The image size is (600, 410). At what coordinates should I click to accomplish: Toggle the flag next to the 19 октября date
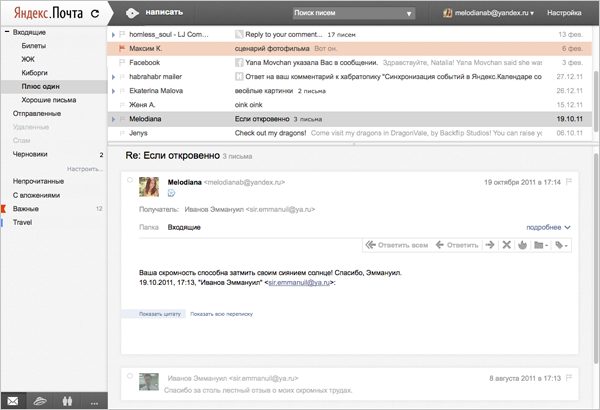[568, 182]
